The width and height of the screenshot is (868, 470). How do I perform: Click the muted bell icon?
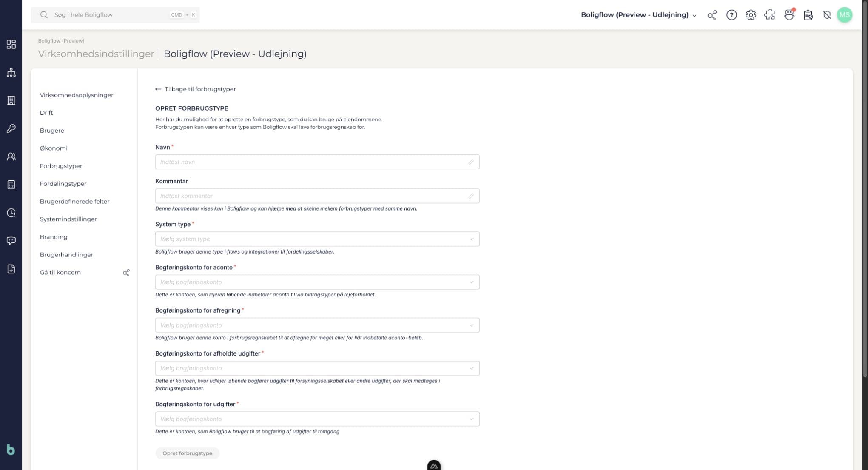(827, 15)
